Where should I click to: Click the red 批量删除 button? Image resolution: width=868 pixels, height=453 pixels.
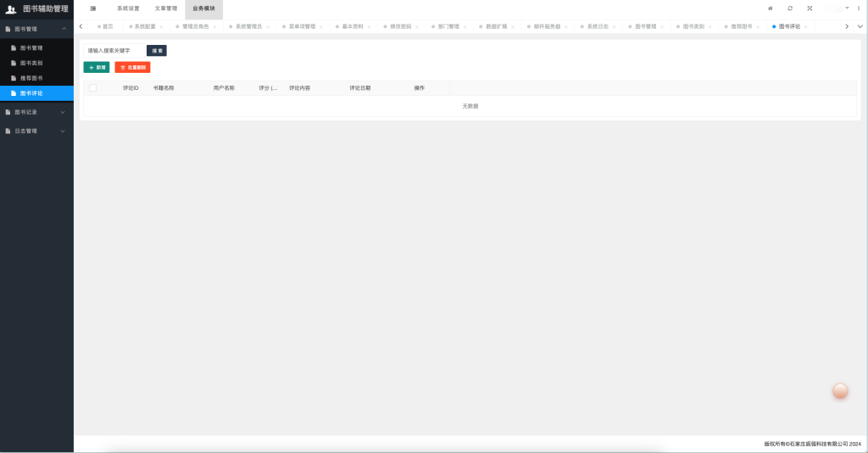[132, 67]
